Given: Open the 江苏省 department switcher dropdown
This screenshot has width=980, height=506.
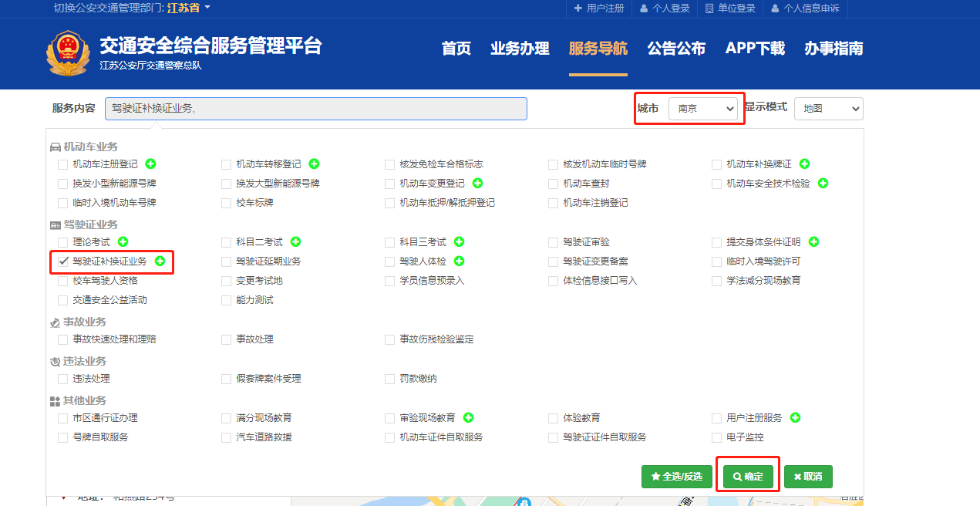Looking at the screenshot, I should click(189, 8).
